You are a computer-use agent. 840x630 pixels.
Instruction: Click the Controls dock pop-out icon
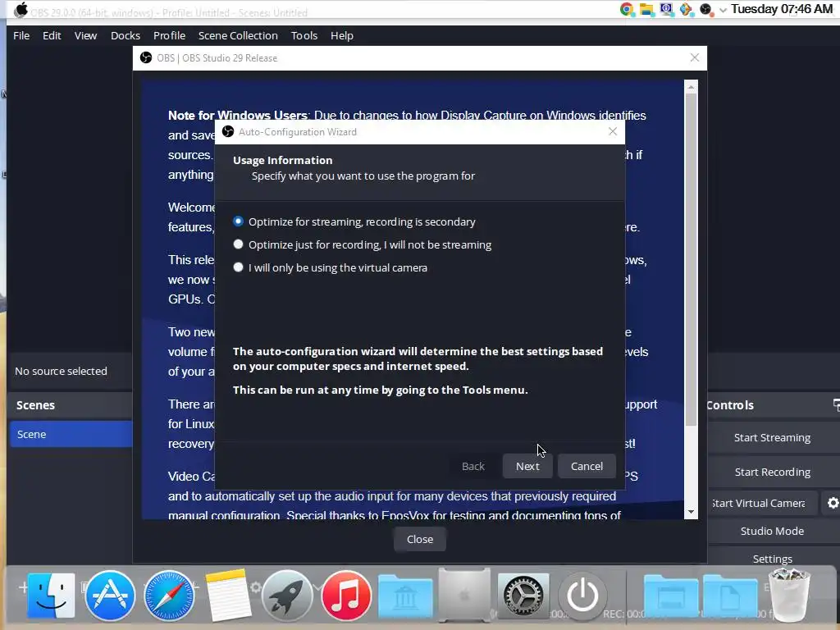coord(836,404)
